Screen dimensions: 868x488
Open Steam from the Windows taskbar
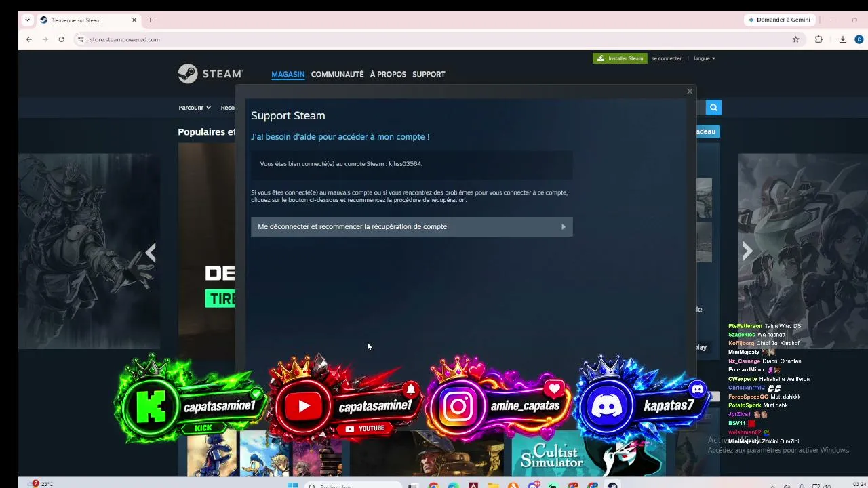(x=612, y=485)
